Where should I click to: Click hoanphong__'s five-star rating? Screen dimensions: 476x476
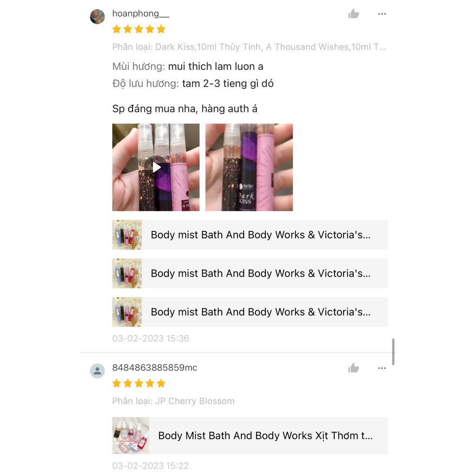click(x=139, y=29)
